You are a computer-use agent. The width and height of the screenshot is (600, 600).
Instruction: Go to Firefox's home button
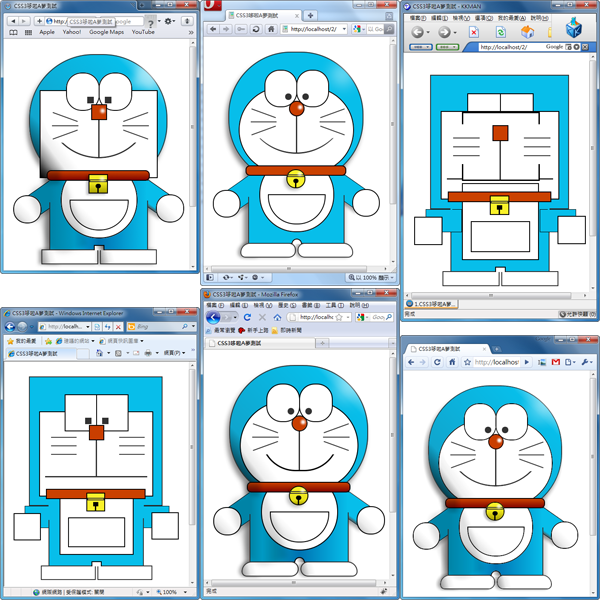coord(277,317)
